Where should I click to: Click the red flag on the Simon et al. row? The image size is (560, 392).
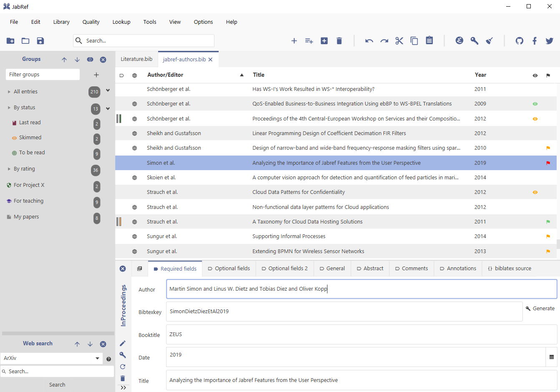click(548, 163)
